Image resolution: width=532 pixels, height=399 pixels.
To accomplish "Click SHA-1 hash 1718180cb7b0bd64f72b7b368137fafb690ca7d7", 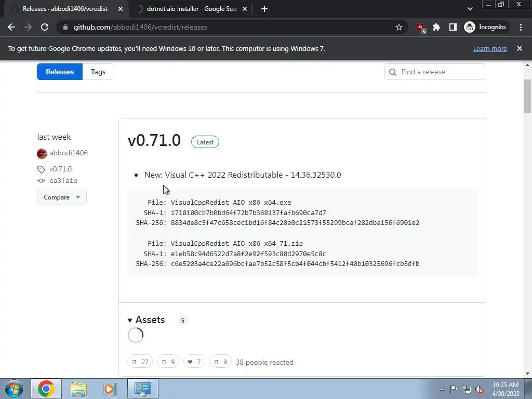I will coord(248,212).
